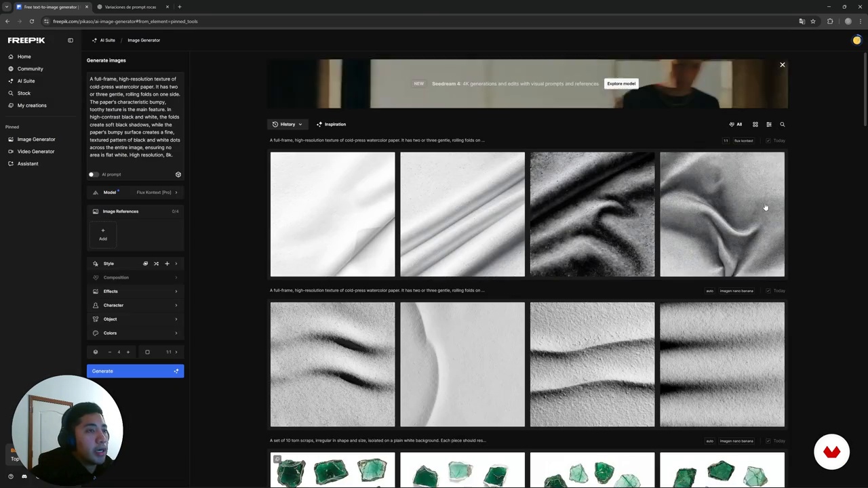
Task: Open the 1:1 aspect ratio selector
Action: [x=163, y=352]
